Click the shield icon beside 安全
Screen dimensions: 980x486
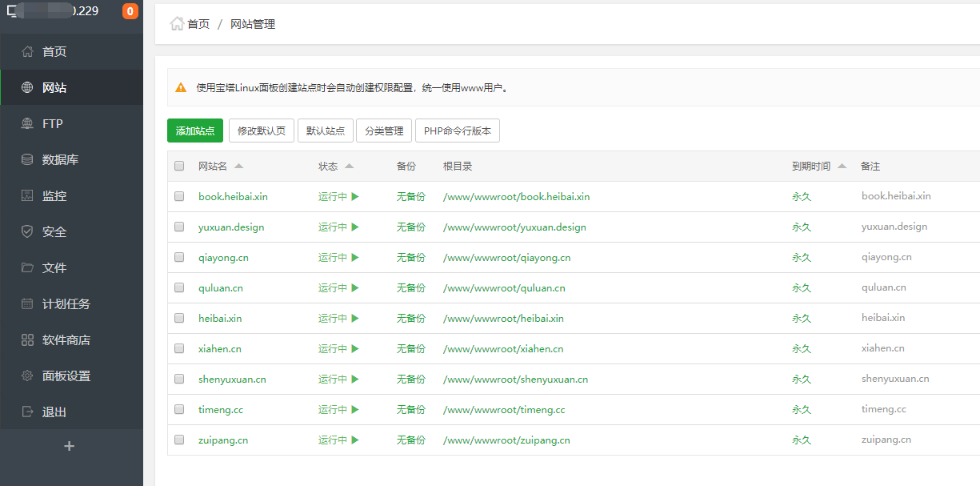point(27,232)
